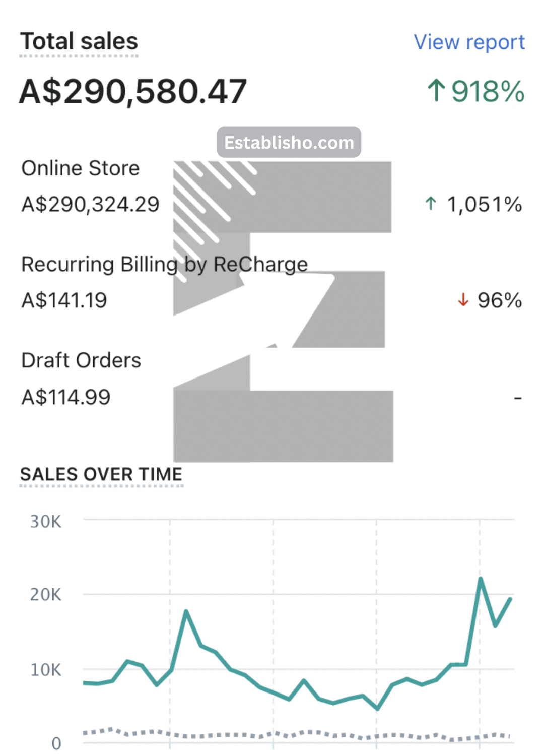Click the red down arrow beside 96%
This screenshot has width=544, height=756.
(463, 300)
